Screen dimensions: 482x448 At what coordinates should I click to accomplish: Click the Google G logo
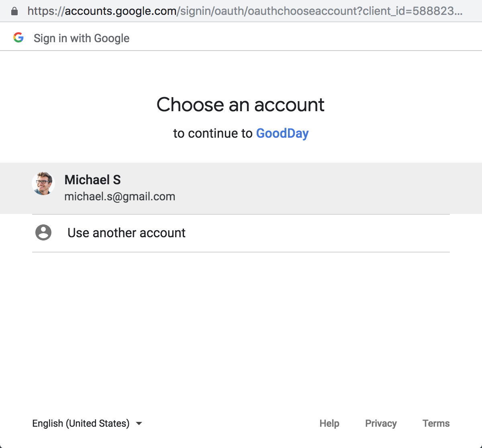tap(18, 38)
